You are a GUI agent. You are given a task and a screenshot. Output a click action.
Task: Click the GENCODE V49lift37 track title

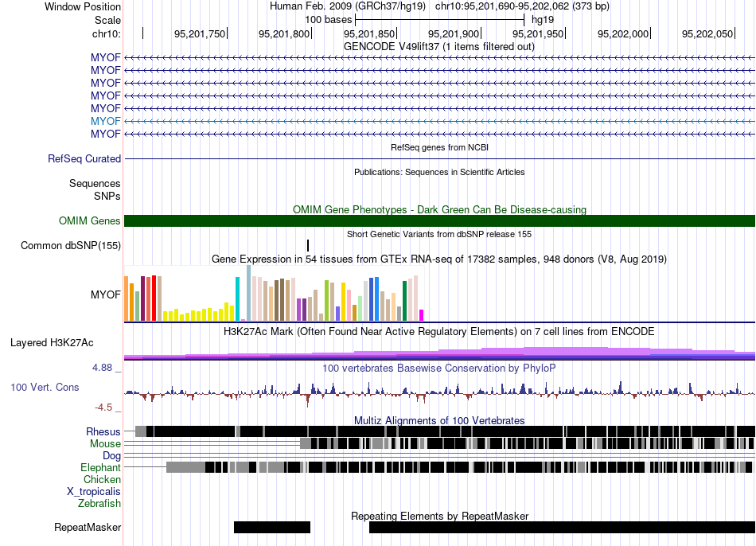439,47
